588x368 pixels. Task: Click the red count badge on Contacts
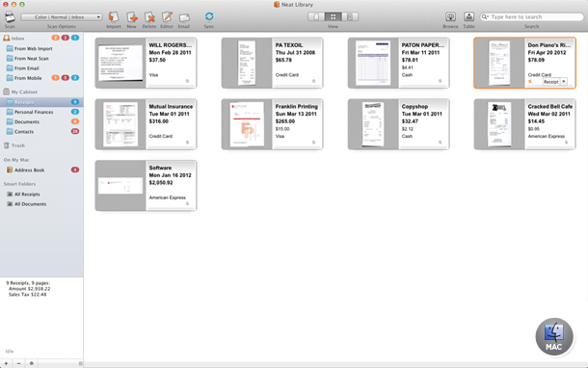[x=75, y=131]
